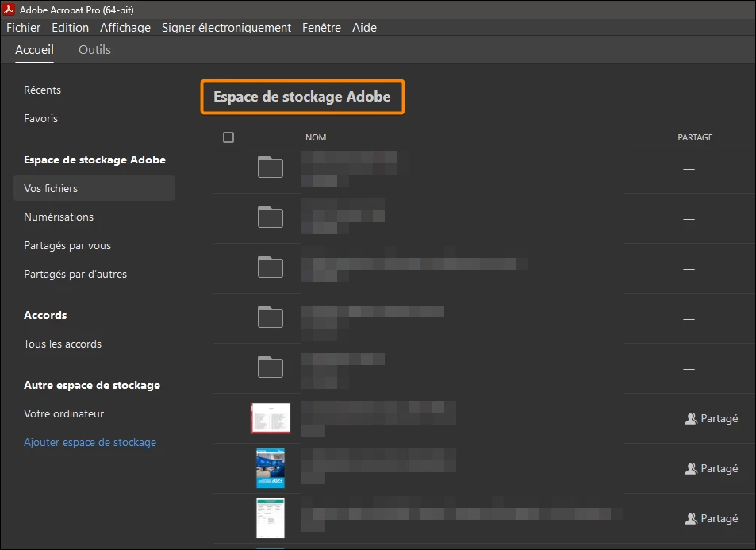Viewport: 756px width, 550px height.
Task: Sort files by the NOM column header
Action: (x=316, y=137)
